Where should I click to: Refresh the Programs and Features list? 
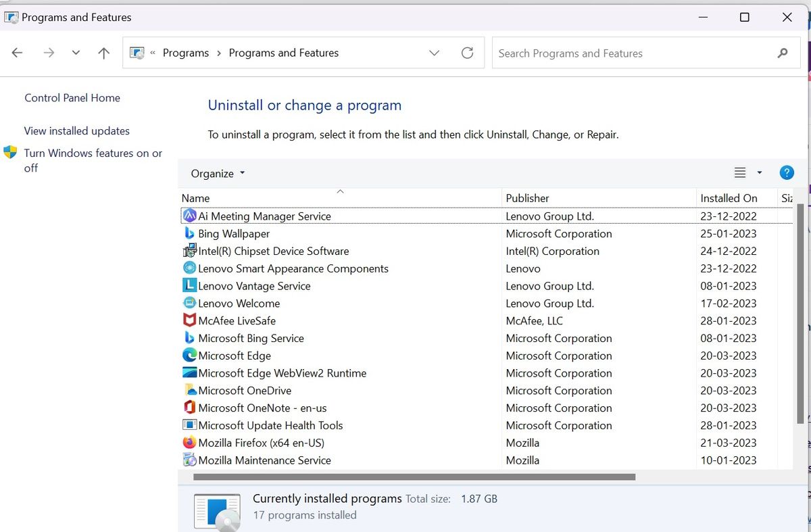coord(467,53)
